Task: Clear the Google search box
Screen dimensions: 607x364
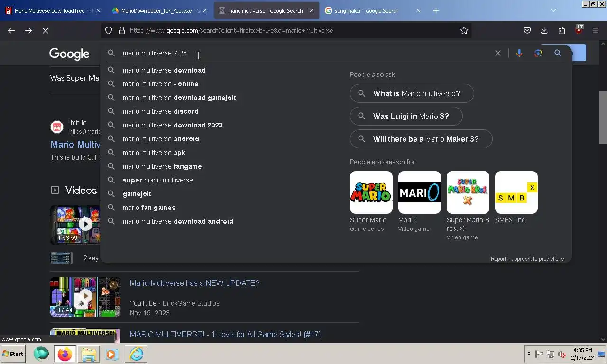Action: [498, 53]
